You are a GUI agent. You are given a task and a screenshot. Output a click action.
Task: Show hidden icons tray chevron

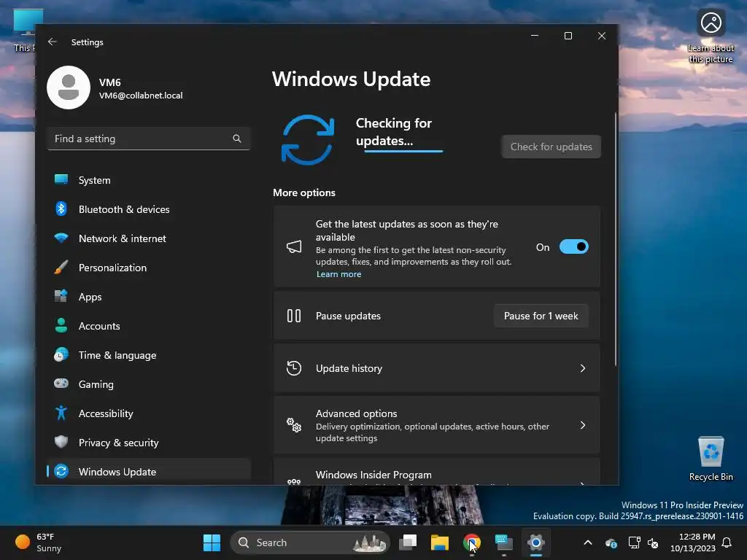tap(588, 542)
